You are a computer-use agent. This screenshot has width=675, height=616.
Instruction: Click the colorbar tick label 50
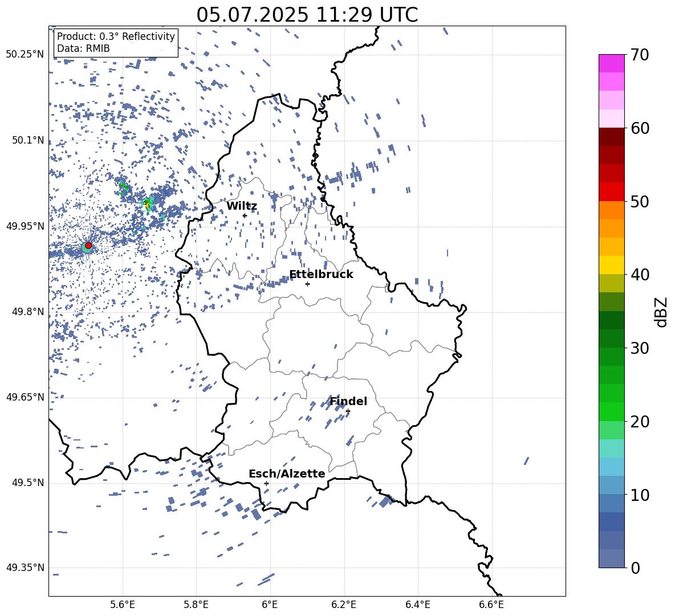click(x=640, y=201)
